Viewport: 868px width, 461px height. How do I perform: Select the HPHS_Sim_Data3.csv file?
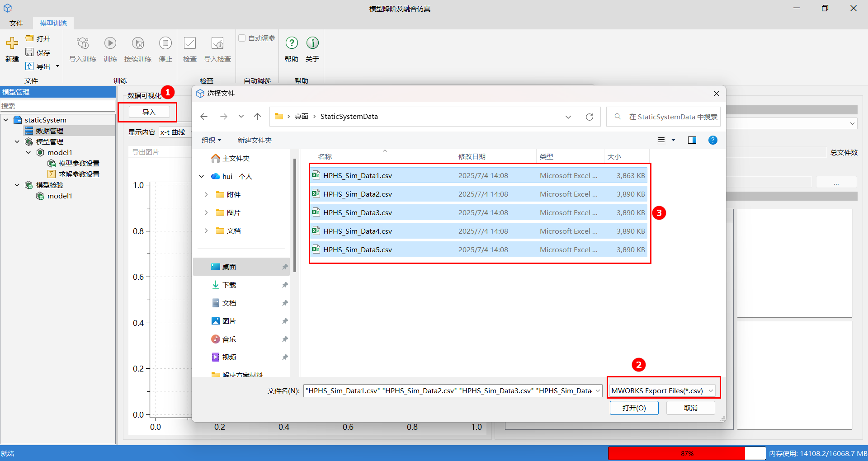358,213
